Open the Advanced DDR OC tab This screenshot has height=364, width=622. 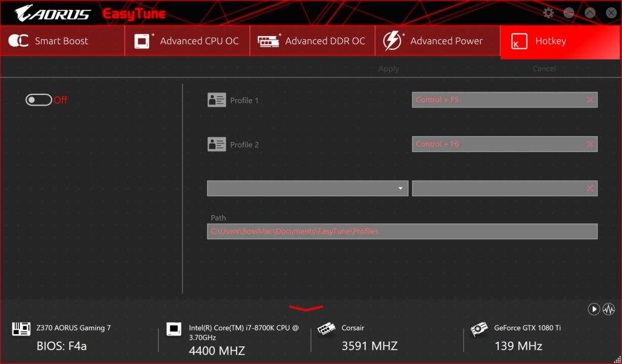pyautogui.click(x=312, y=41)
